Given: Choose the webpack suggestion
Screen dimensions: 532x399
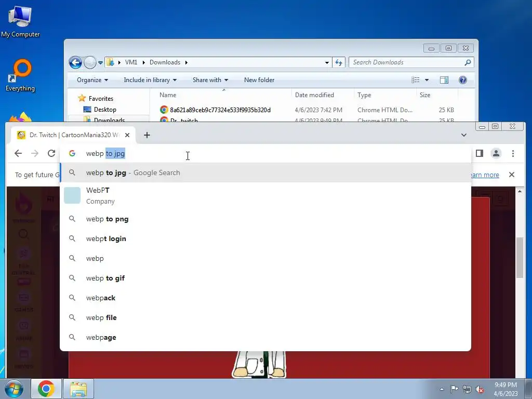Looking at the screenshot, I should (265, 298).
